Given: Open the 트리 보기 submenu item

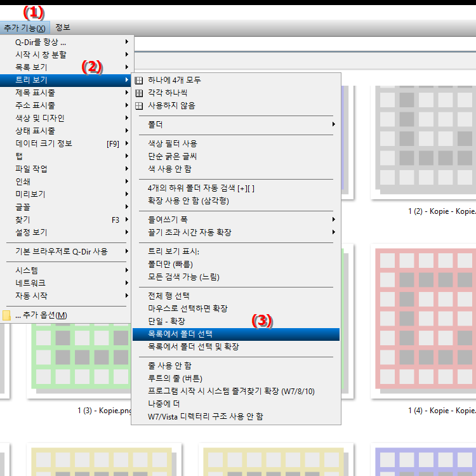Looking at the screenshot, I should point(65,80).
